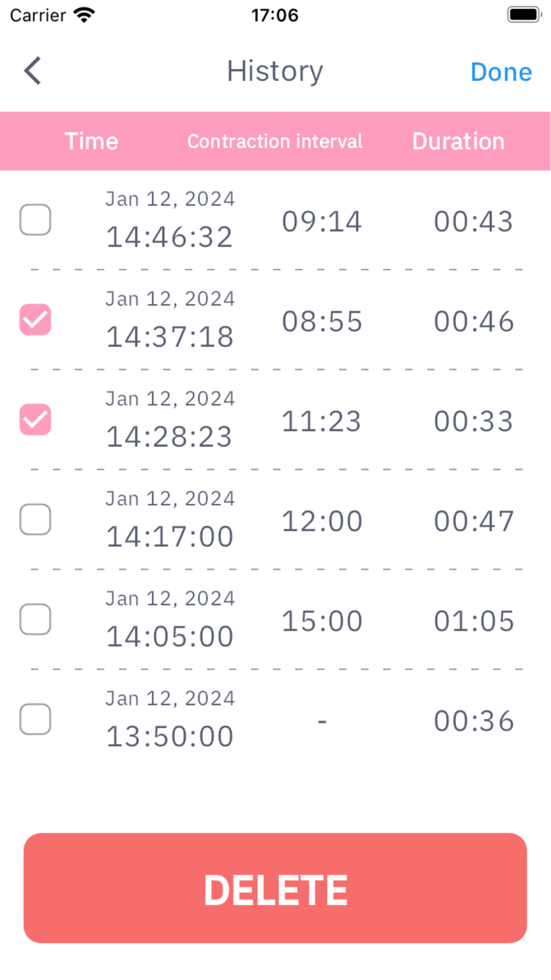Tick the 14:05:00 entry checkbox
The image size is (551, 980).
point(35,619)
